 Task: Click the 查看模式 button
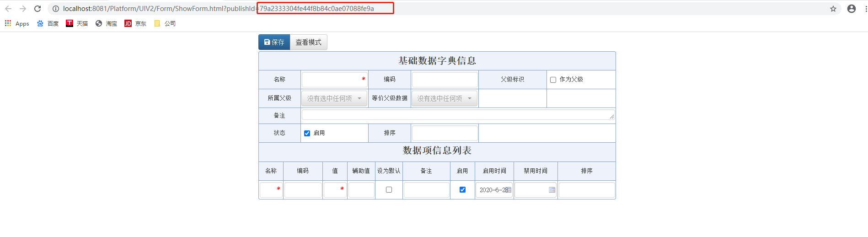click(x=308, y=42)
